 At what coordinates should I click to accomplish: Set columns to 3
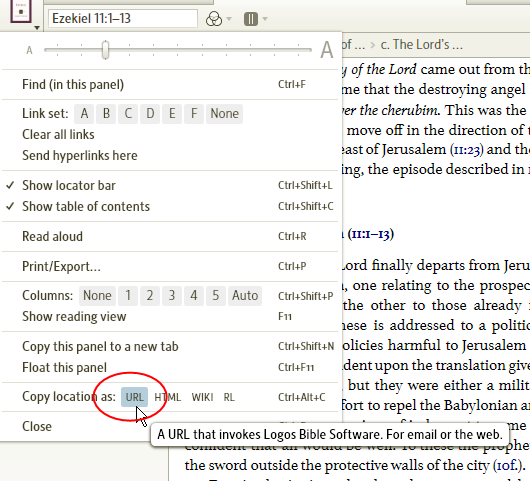[x=172, y=296]
